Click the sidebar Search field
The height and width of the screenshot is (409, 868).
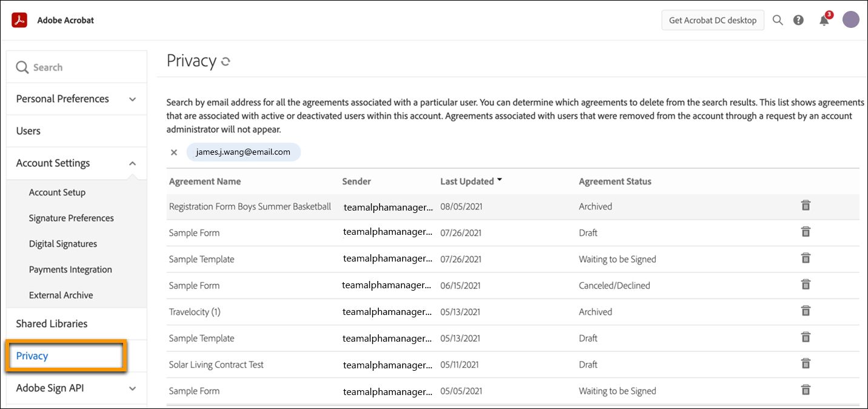pyautogui.click(x=76, y=67)
